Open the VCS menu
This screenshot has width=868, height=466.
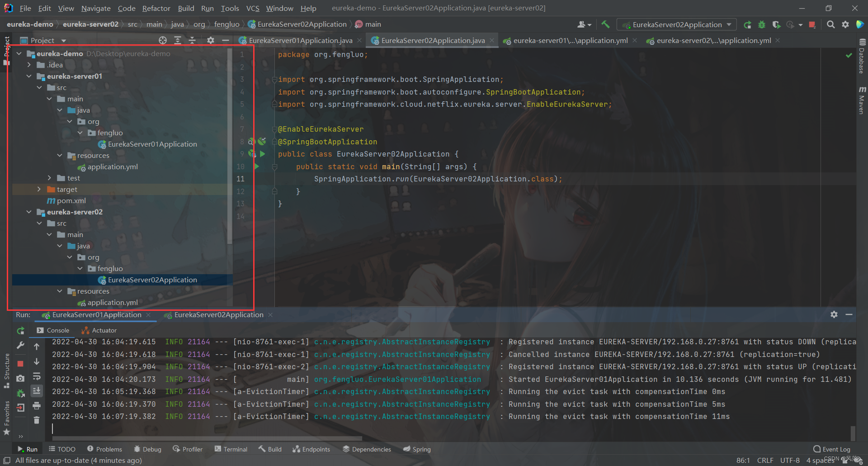point(252,8)
